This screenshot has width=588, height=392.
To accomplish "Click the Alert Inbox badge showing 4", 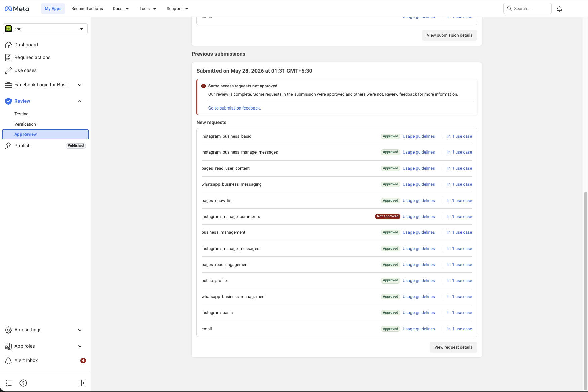I will pyautogui.click(x=83, y=361).
